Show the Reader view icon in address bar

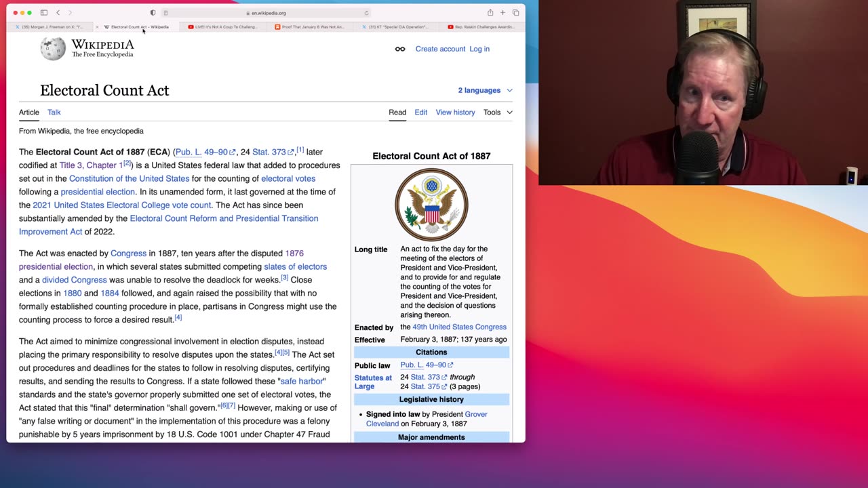pos(166,13)
